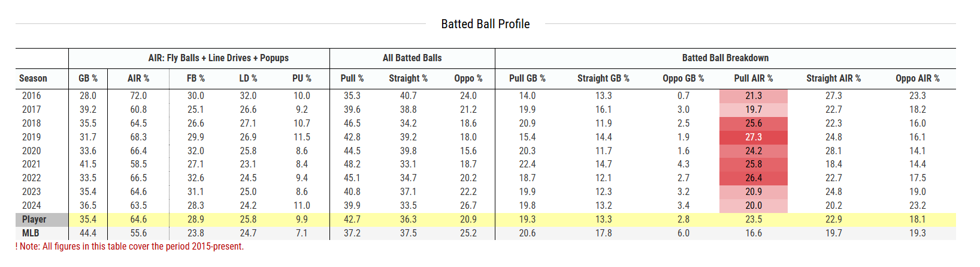The image size is (980, 267).
Task: Click the FB % column header
Action: pyautogui.click(x=196, y=79)
